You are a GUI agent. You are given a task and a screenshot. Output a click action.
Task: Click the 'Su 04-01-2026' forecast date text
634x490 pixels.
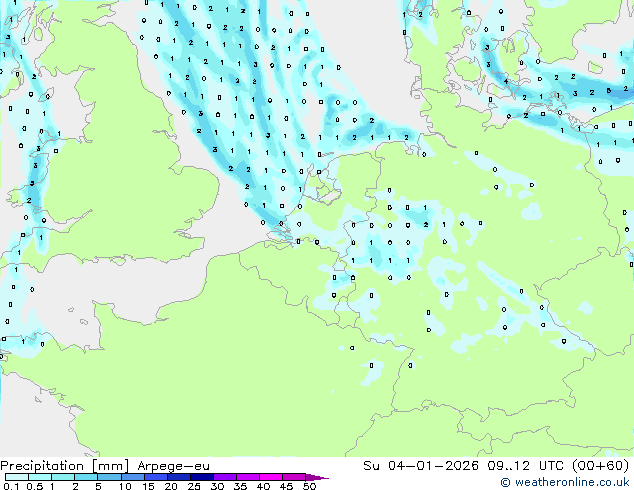421,466
